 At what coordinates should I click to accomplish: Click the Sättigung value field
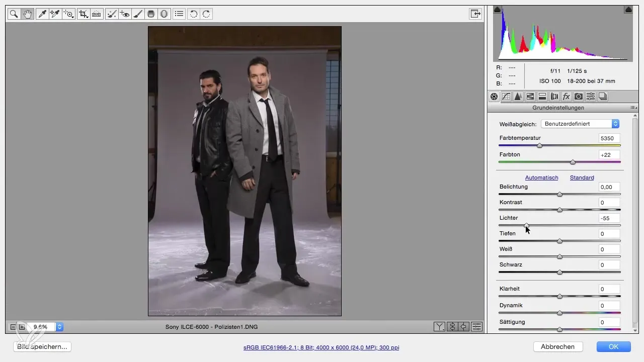(x=609, y=322)
